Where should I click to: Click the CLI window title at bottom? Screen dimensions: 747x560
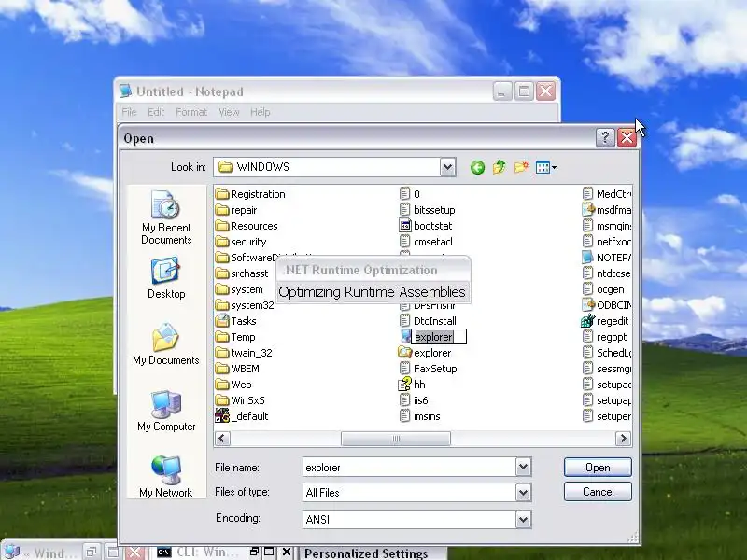[206, 553]
